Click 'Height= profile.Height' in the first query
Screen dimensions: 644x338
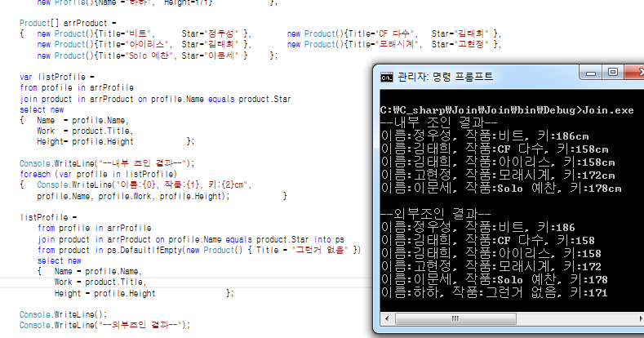click(x=85, y=142)
